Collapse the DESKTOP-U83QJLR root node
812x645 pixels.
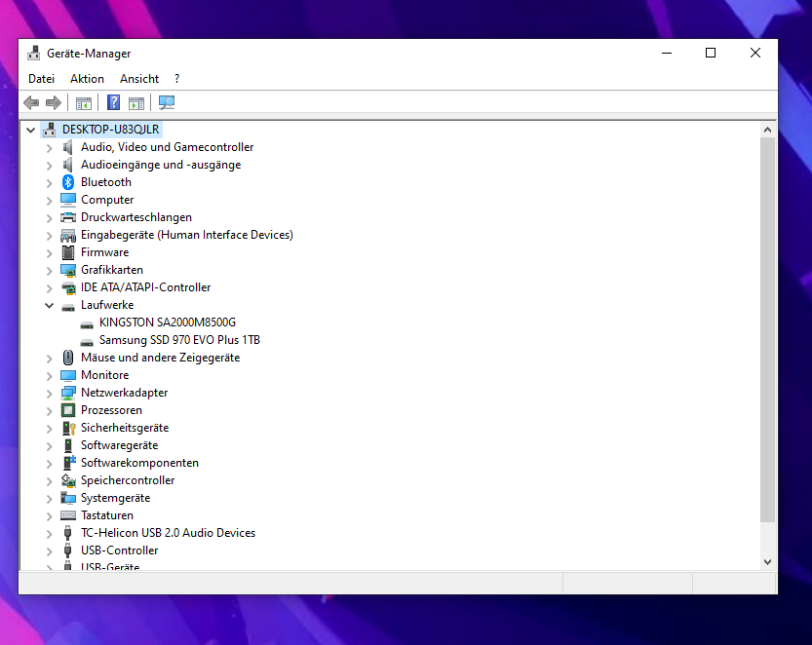coord(30,130)
